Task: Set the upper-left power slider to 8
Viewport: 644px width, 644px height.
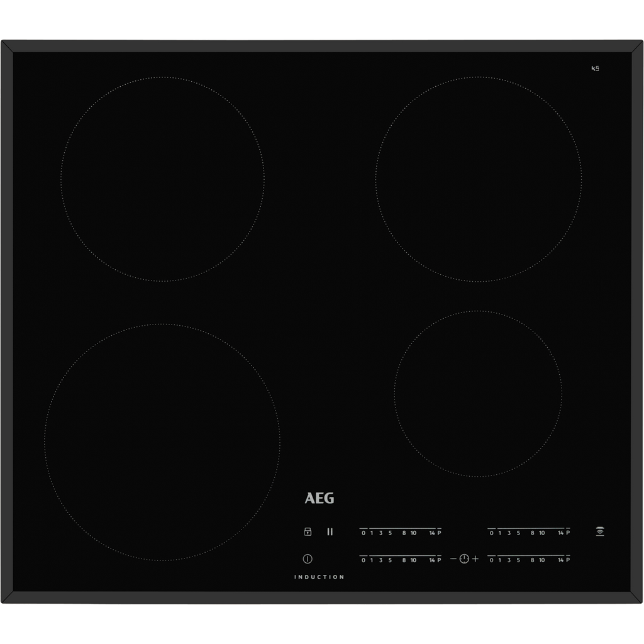Action: pyautogui.click(x=404, y=531)
